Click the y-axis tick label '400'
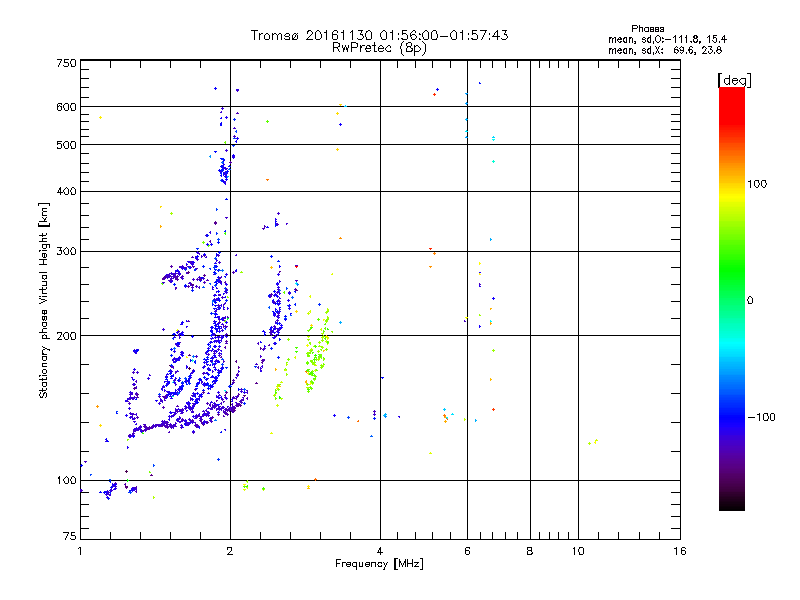 [x=66, y=191]
